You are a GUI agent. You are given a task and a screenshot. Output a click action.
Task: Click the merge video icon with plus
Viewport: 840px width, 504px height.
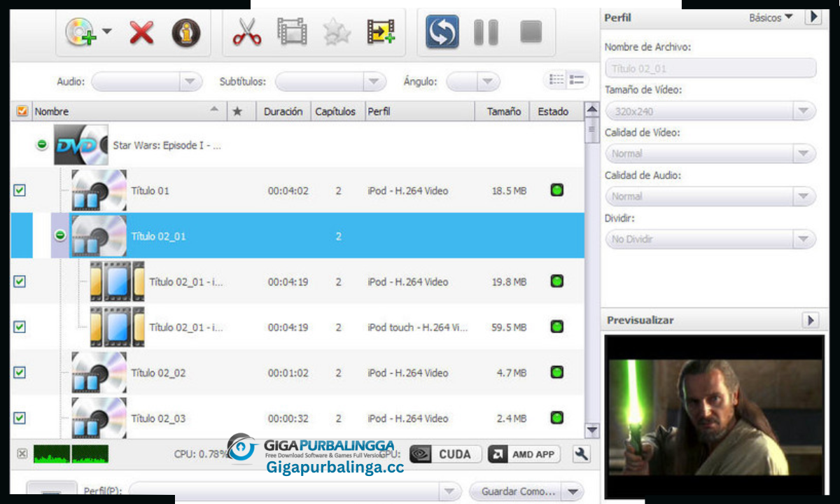(x=381, y=32)
